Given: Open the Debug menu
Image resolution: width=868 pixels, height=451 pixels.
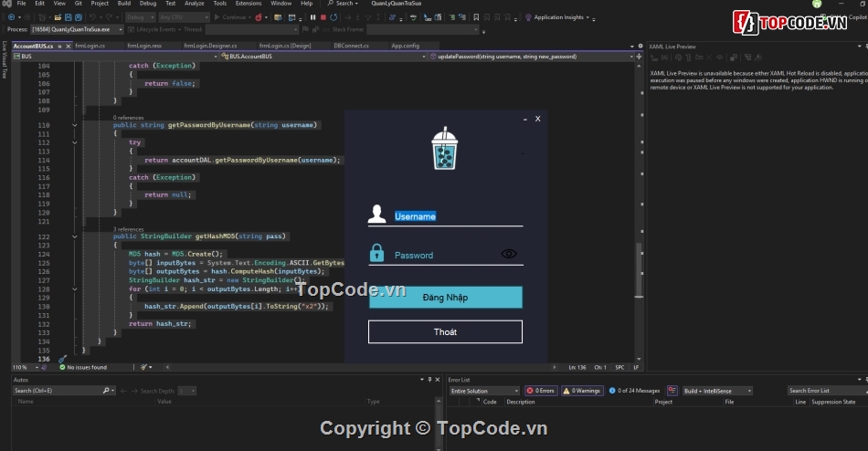Looking at the screenshot, I should pos(146,4).
